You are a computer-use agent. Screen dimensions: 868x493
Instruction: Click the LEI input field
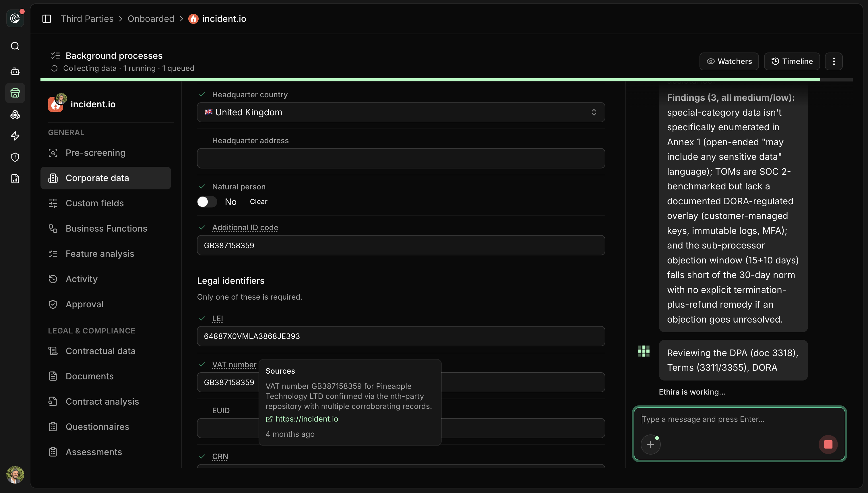401,336
